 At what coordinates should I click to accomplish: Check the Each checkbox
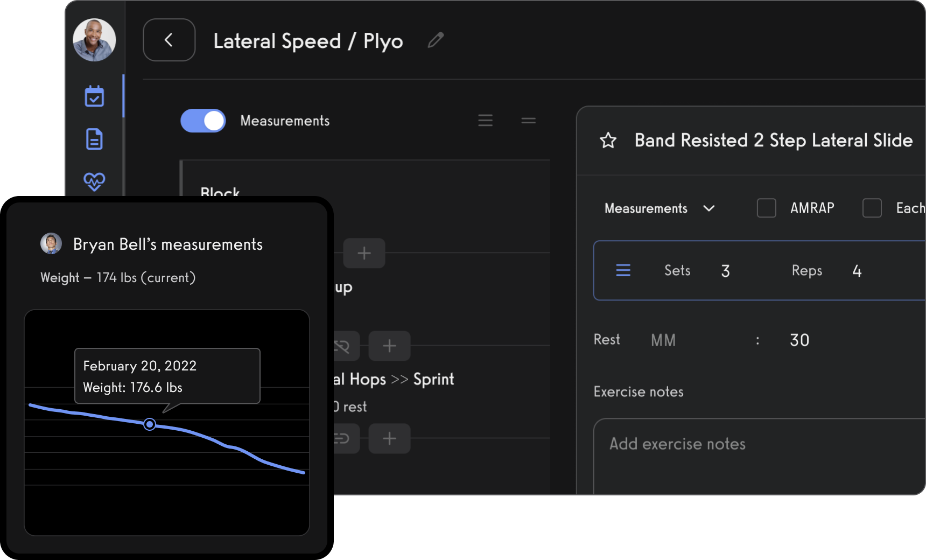tap(872, 208)
